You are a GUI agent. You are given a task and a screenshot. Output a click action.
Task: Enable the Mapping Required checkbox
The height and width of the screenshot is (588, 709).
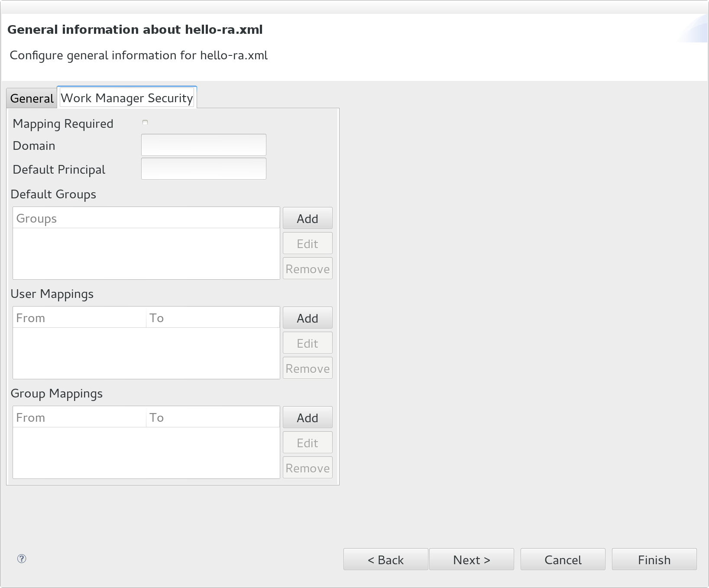(x=145, y=123)
